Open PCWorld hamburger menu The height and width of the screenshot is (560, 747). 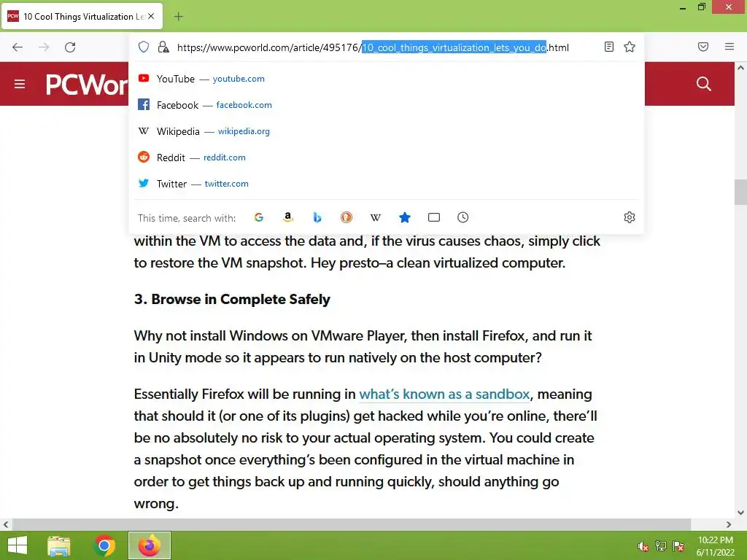tap(20, 85)
